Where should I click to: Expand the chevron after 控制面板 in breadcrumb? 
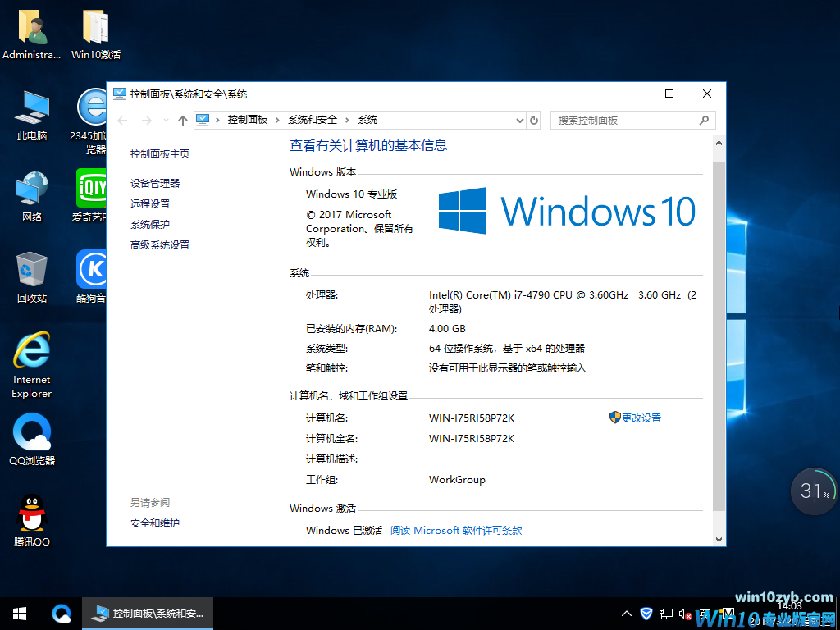[277, 121]
